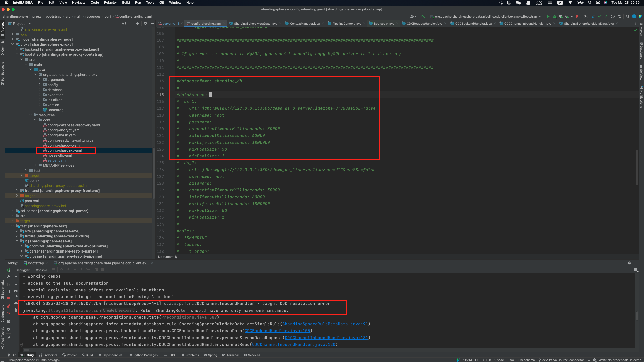Image resolution: width=644 pixels, height=362 pixels.
Task: Toggle mute breakpoints in the debug sidebar
Action: coord(9,313)
